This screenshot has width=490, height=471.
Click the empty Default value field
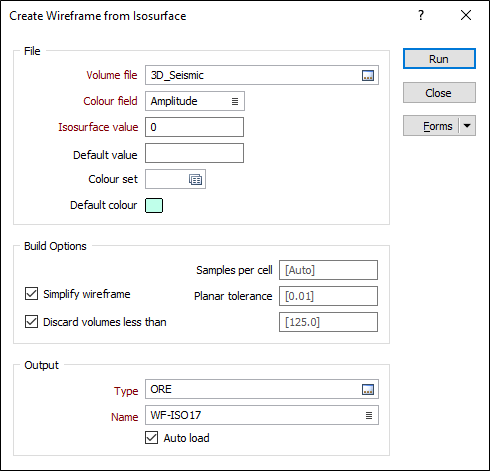tap(194, 153)
